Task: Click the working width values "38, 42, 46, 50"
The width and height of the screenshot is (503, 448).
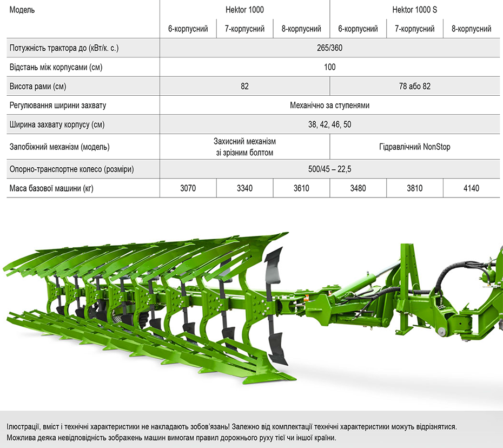Action: pyautogui.click(x=330, y=124)
